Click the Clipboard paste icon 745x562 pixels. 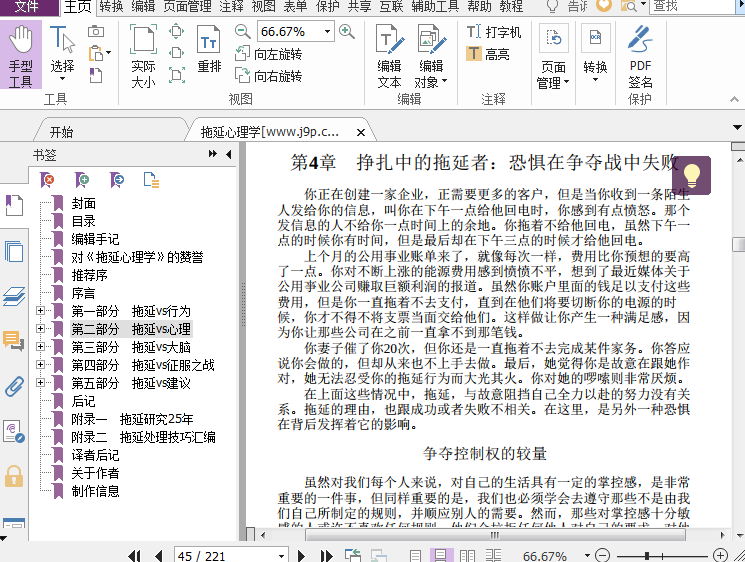[x=97, y=53]
